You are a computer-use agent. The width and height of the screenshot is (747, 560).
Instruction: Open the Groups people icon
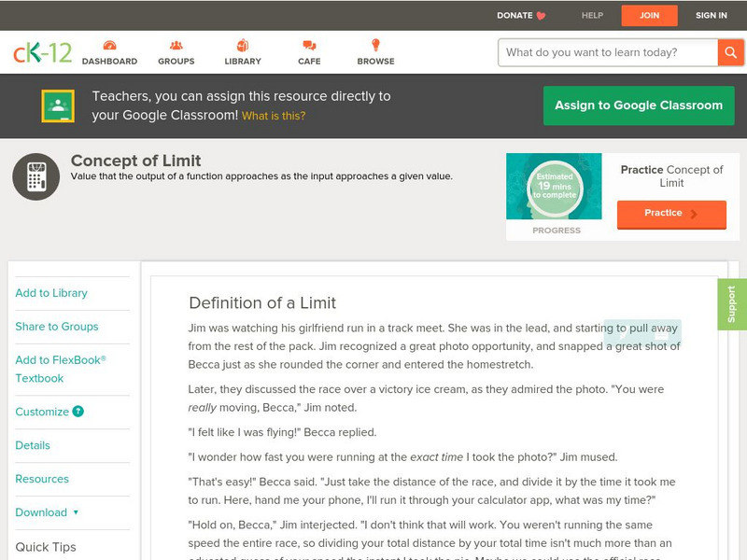coord(176,45)
